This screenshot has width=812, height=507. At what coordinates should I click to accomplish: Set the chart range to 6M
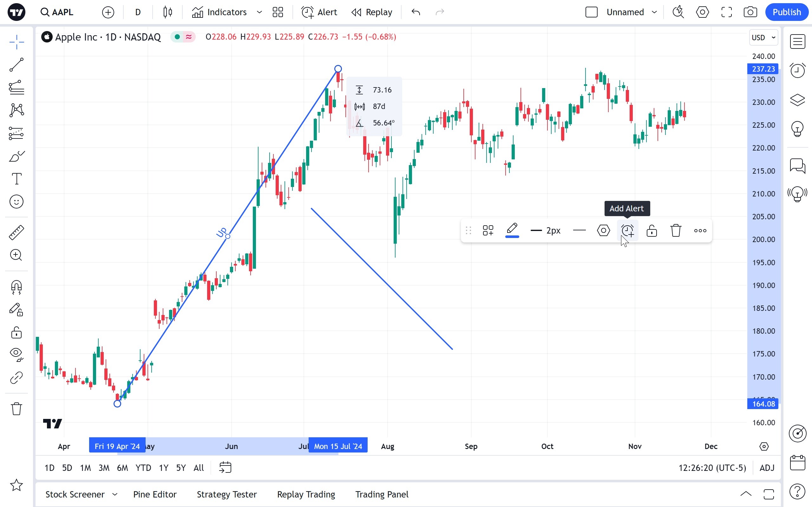tap(122, 468)
